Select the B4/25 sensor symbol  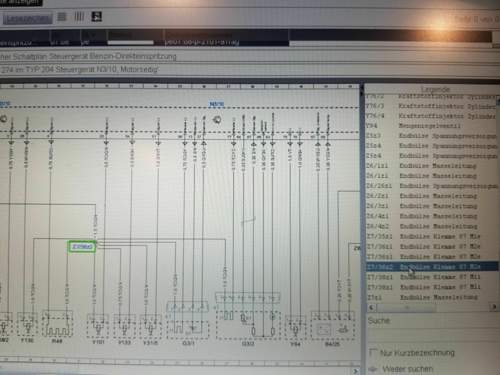[332, 326]
